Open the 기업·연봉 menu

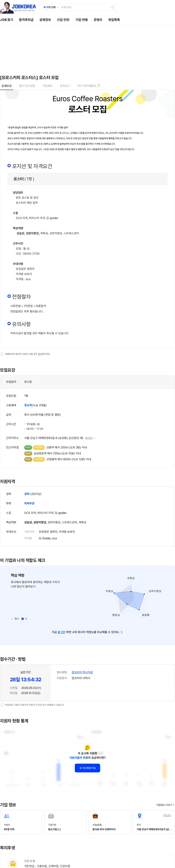[81, 20]
